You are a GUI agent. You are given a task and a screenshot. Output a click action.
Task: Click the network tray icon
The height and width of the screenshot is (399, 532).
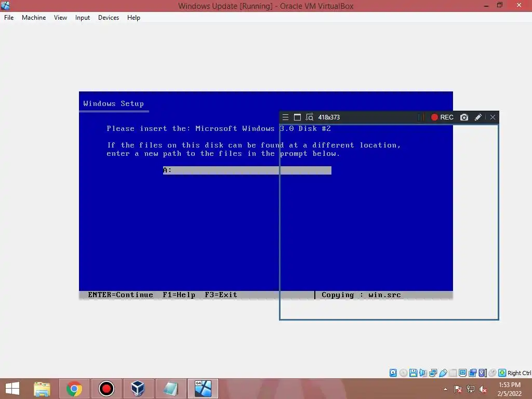pyautogui.click(x=471, y=389)
